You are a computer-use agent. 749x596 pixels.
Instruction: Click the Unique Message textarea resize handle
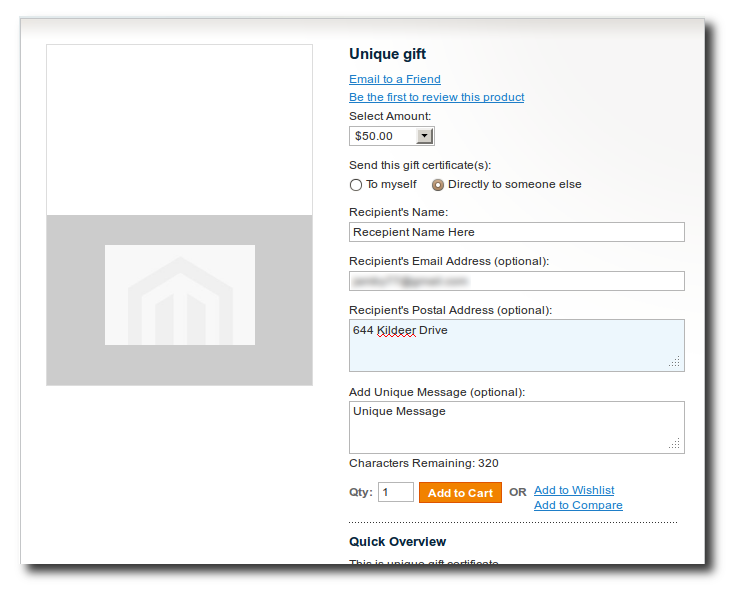674,444
